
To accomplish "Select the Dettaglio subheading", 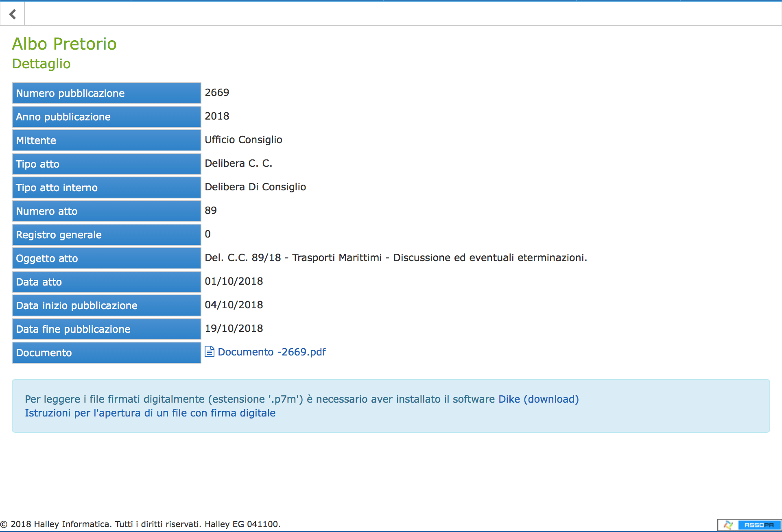I will coord(41,64).
